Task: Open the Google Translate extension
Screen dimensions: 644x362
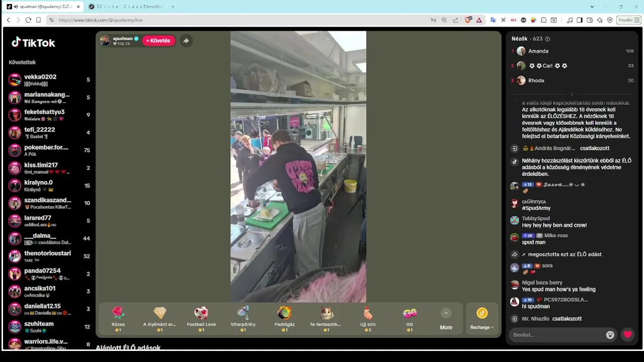Action: pos(493,20)
